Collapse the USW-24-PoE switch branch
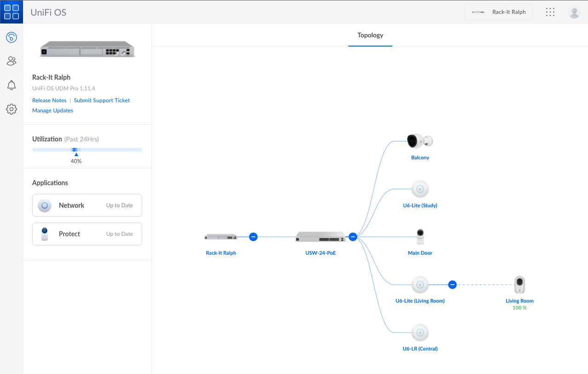 click(x=353, y=237)
